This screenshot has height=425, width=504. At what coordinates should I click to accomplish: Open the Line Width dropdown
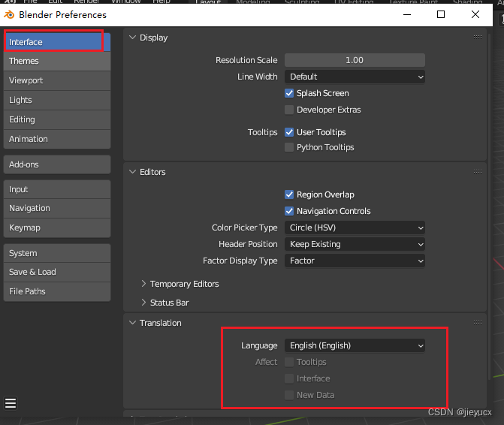[355, 77]
